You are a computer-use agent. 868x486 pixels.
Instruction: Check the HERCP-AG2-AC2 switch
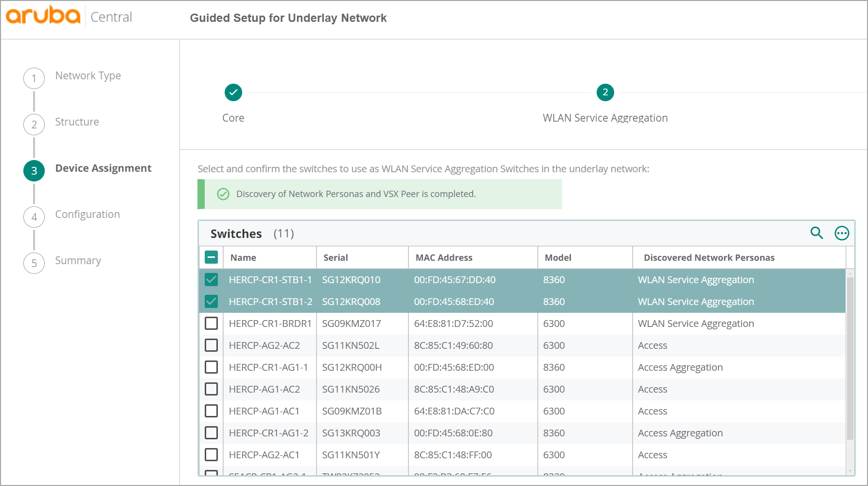pyautogui.click(x=211, y=345)
